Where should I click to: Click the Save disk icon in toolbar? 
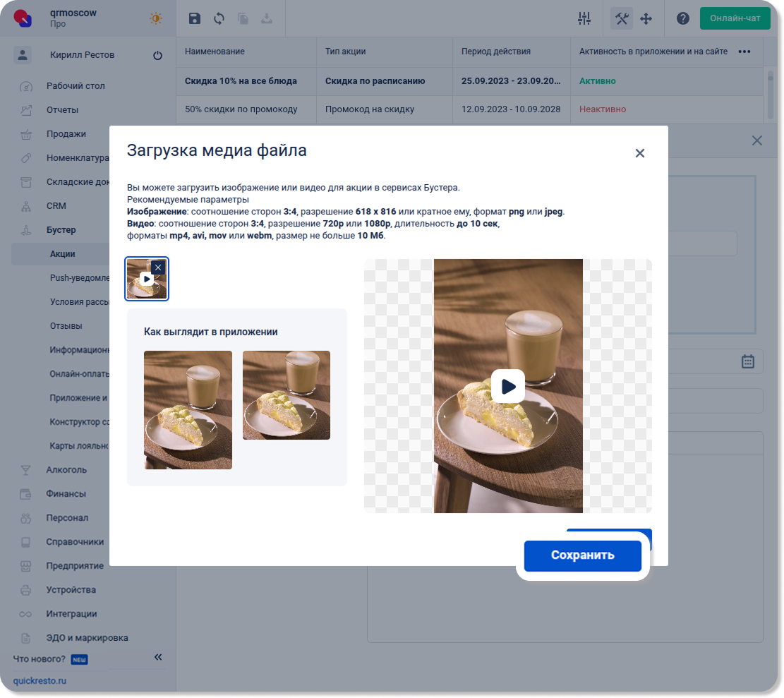tap(195, 19)
